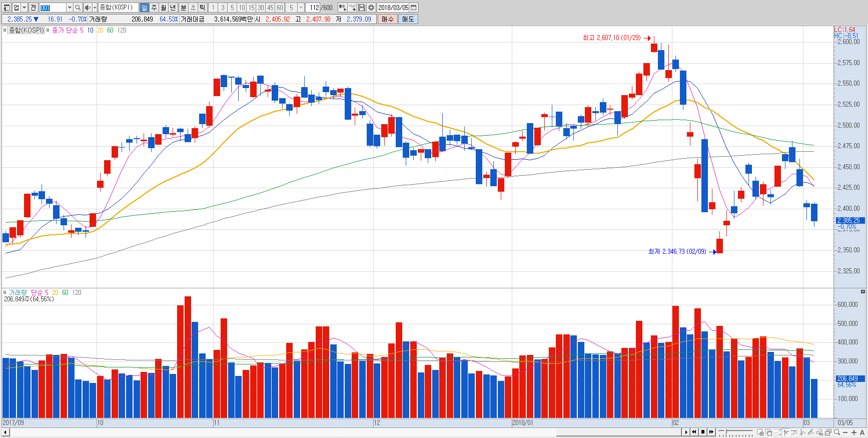Toggle the small square before 종합(KOSPI) legend
868x438 pixels.
point(5,31)
